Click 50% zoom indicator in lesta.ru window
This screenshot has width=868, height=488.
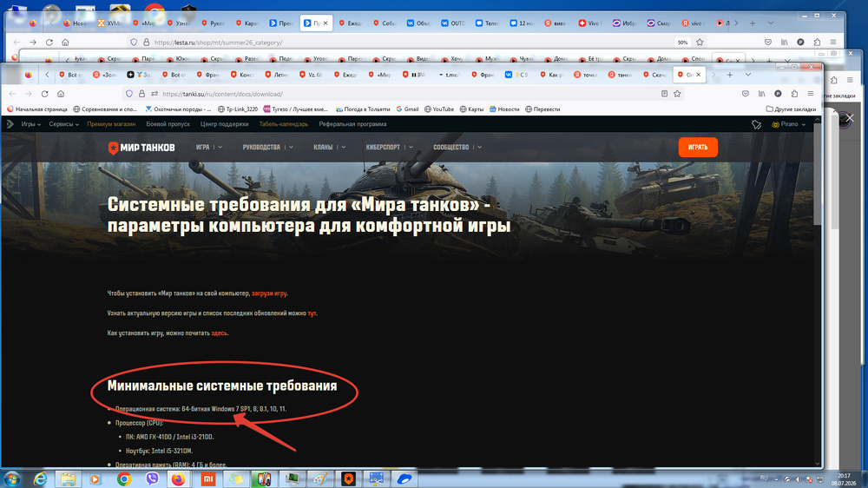pos(682,42)
